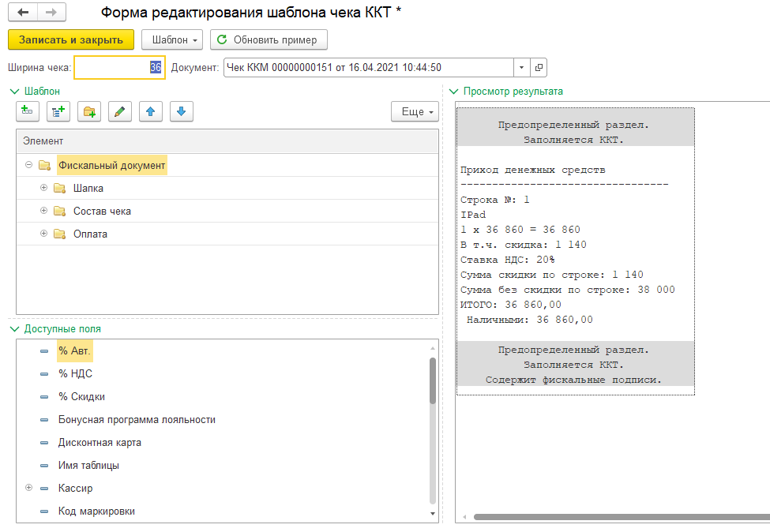
Task: Collapse the Доступные поля section
Action: pos(15,329)
